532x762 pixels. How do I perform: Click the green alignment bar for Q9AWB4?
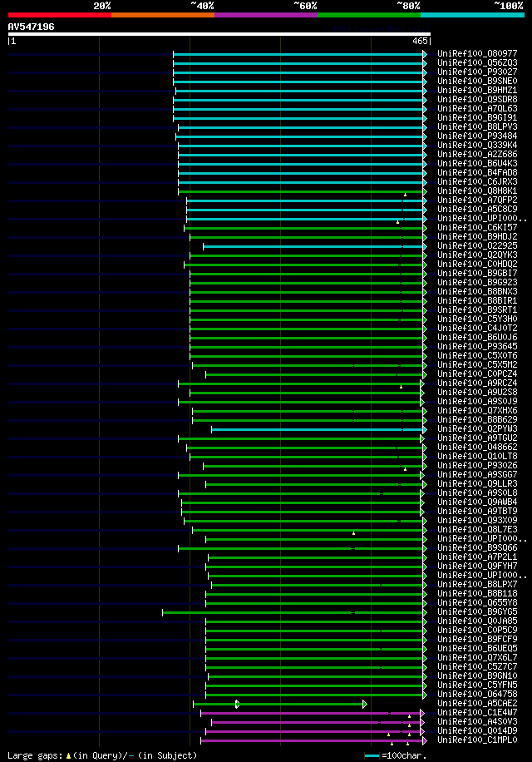click(x=301, y=503)
